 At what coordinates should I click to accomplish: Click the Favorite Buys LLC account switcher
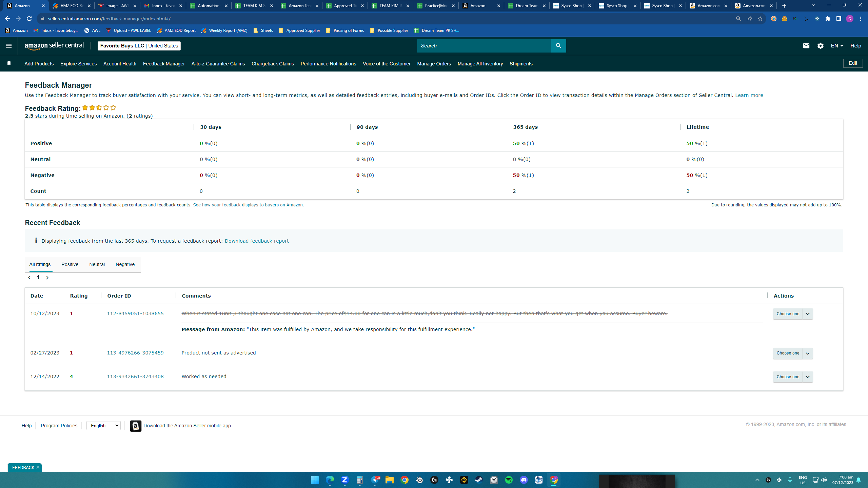click(139, 46)
